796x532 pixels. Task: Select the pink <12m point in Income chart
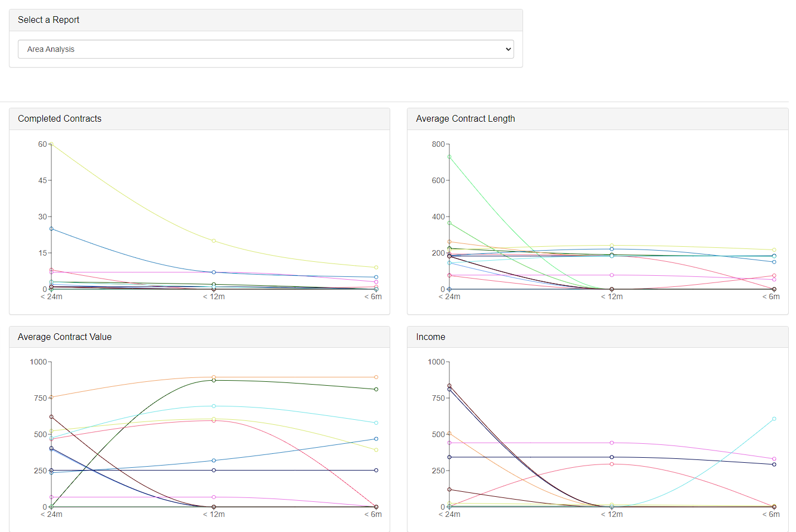point(612,464)
